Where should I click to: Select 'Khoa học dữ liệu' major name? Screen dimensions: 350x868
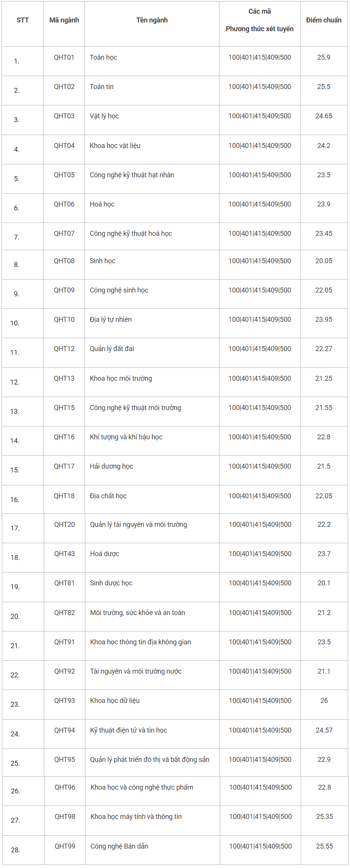point(115,701)
